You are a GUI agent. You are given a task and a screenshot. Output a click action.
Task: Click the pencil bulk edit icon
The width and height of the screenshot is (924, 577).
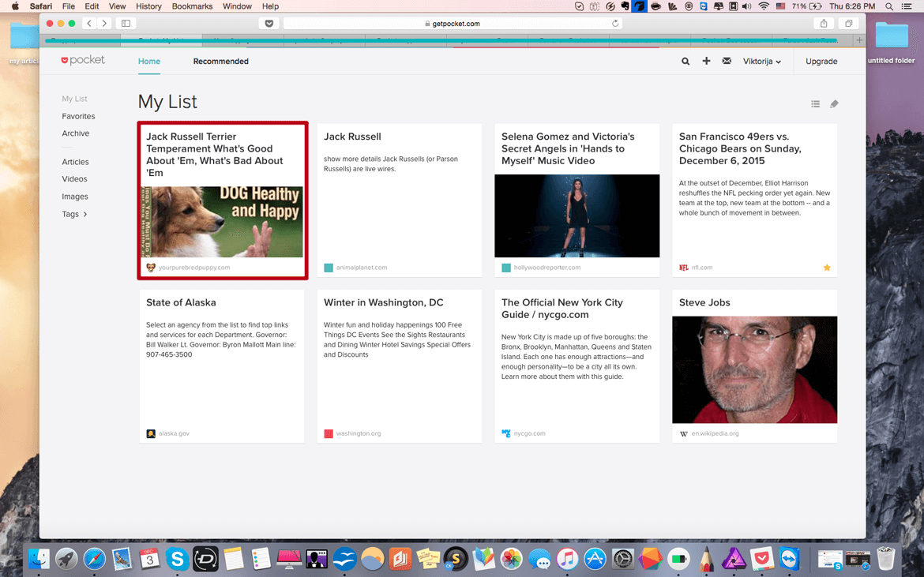tap(834, 103)
